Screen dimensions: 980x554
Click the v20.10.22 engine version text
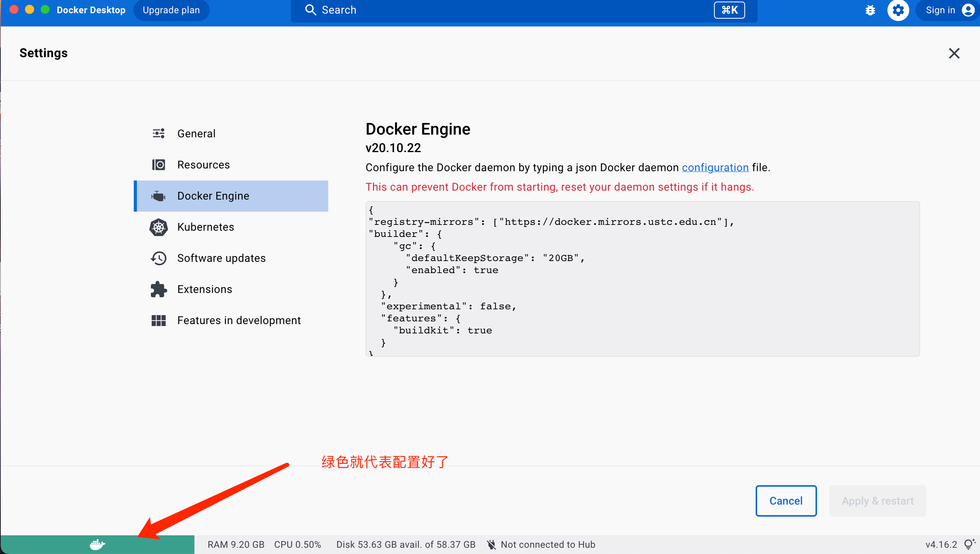(393, 148)
